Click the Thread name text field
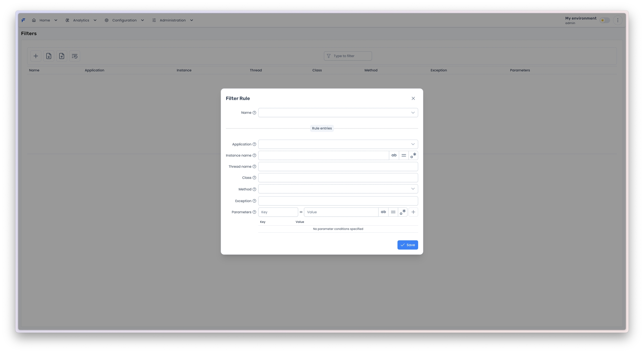 [338, 166]
